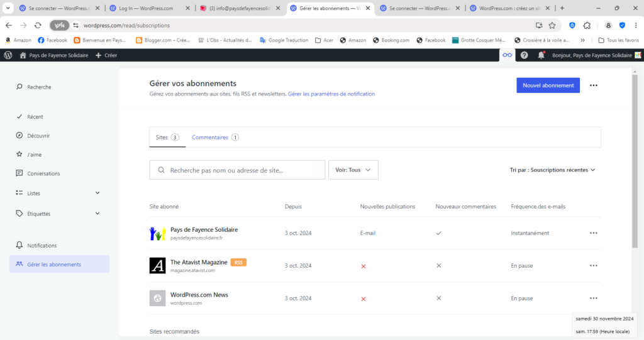Click the WordPress logo in admin bar
This screenshot has height=340, width=644.
8,55
